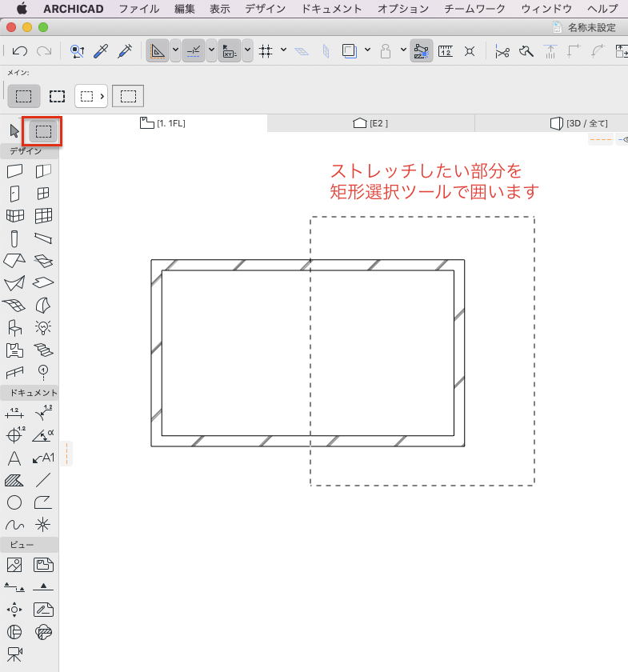Click the Redo arrow

click(44, 51)
